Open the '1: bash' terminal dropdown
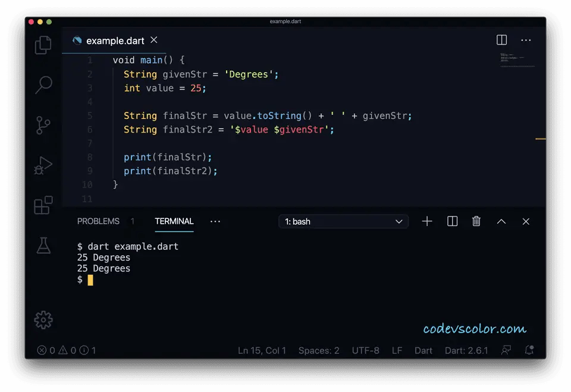This screenshot has height=392, width=571. coord(343,221)
